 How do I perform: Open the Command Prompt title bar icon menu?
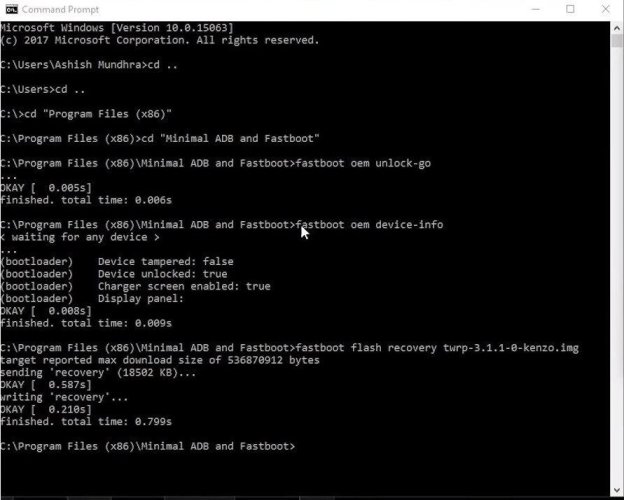[12, 9]
